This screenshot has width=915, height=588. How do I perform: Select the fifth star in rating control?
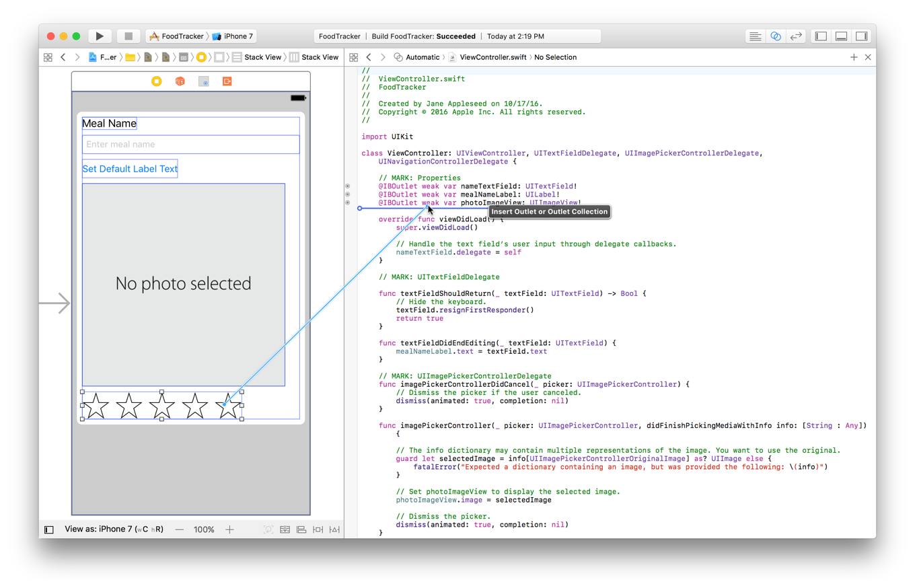coord(229,406)
